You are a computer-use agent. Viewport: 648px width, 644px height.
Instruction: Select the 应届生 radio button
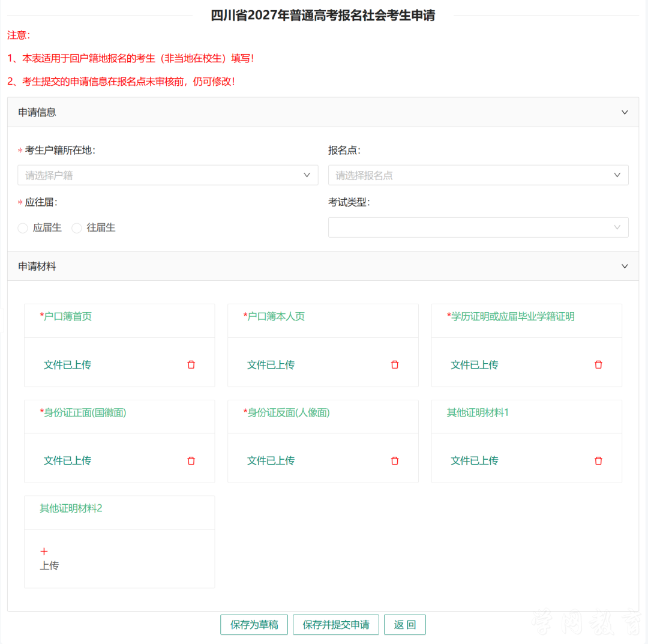[23, 227]
